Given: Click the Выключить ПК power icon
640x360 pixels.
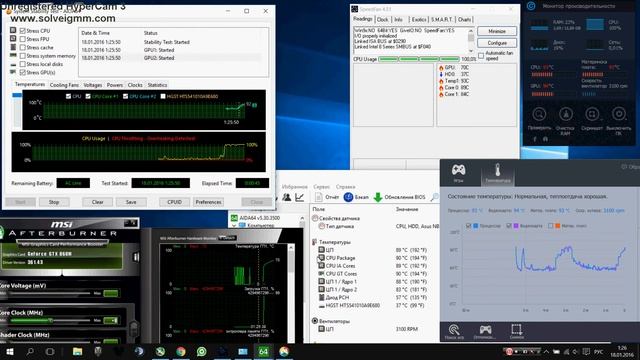Looking at the screenshot, I should 619,114.
